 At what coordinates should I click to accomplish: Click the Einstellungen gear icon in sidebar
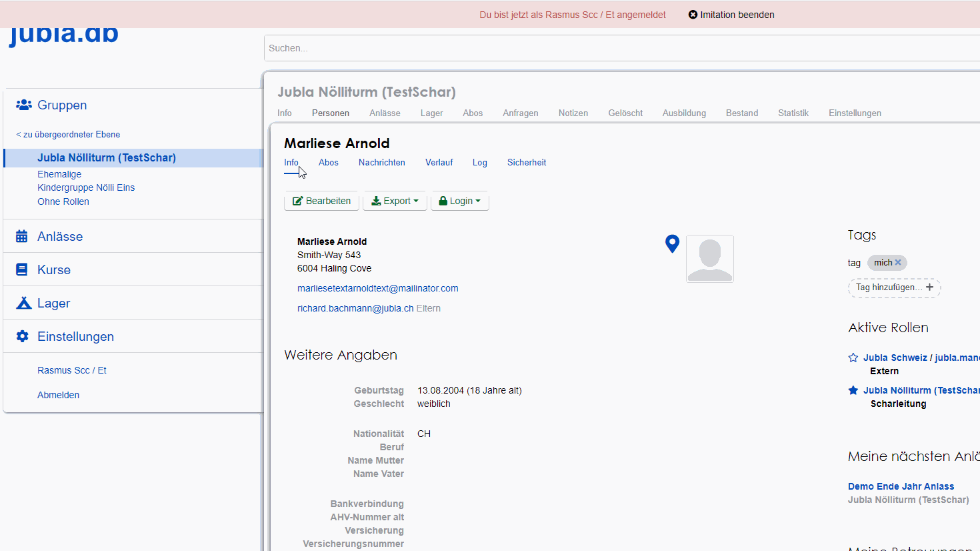[x=23, y=336]
